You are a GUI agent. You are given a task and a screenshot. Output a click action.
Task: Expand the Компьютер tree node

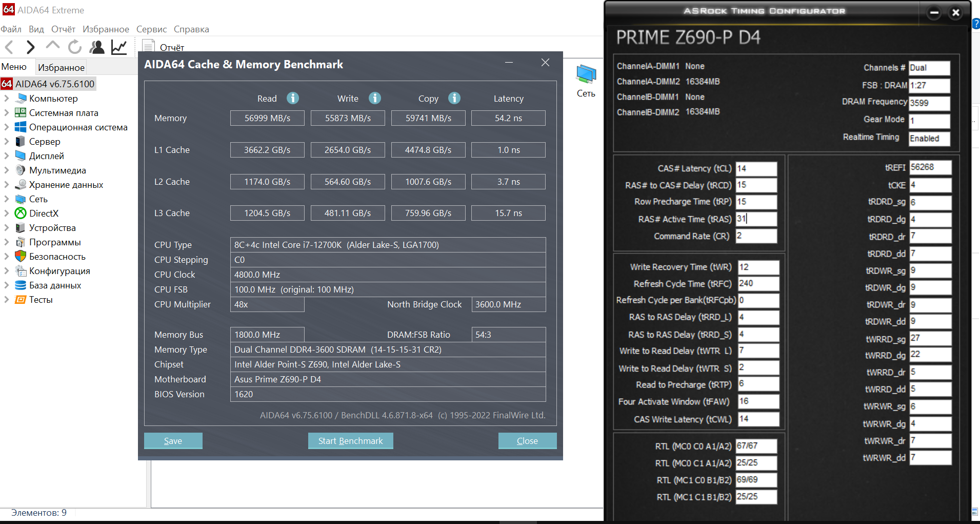[7, 99]
